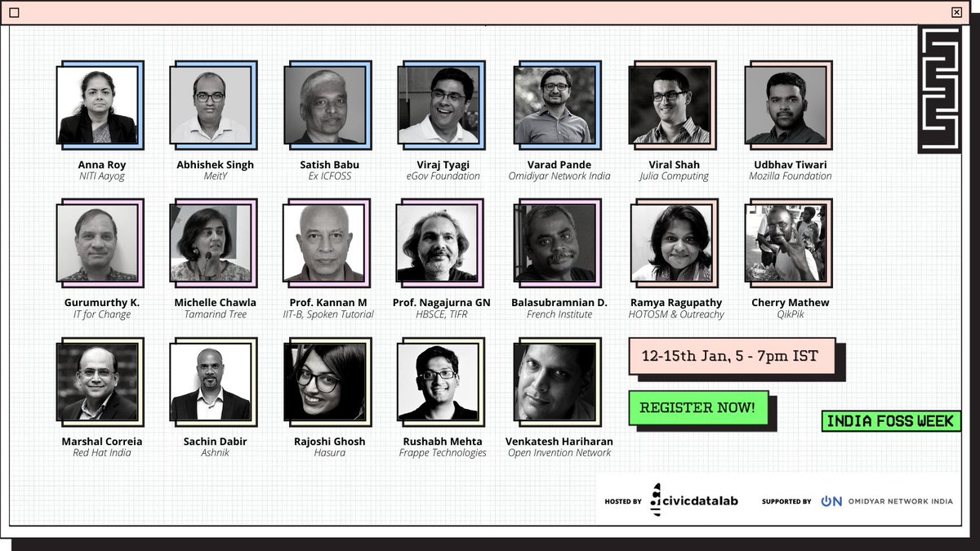
Task: Open Sachin Dabir's photo
Action: tap(210, 381)
